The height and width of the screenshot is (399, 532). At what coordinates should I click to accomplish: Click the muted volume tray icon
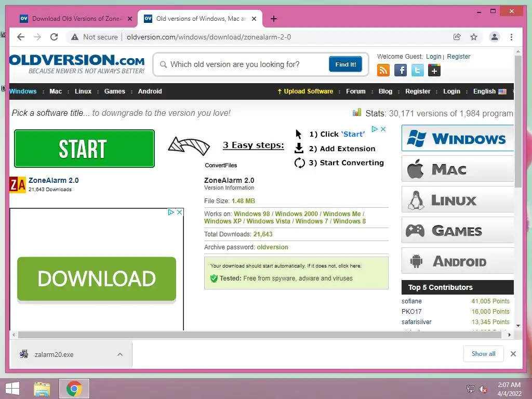coord(483,389)
